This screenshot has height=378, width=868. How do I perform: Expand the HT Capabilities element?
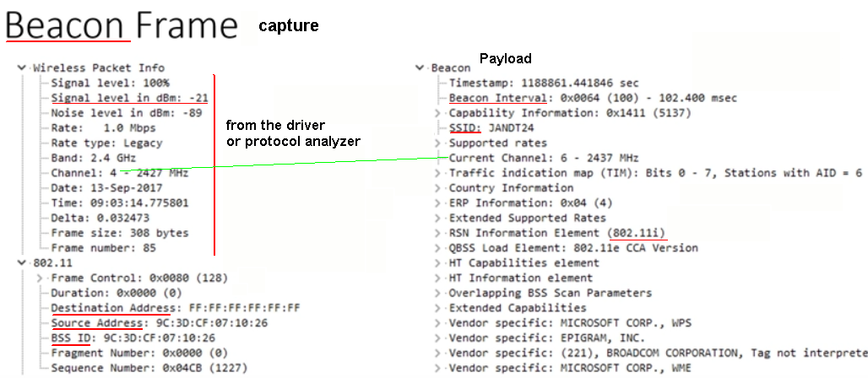[x=437, y=263]
